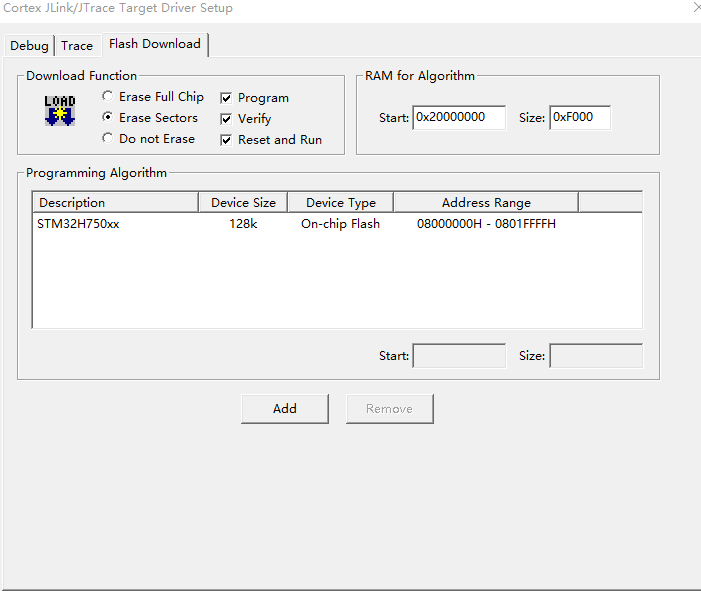Click the LOAD download icon

coord(60,110)
